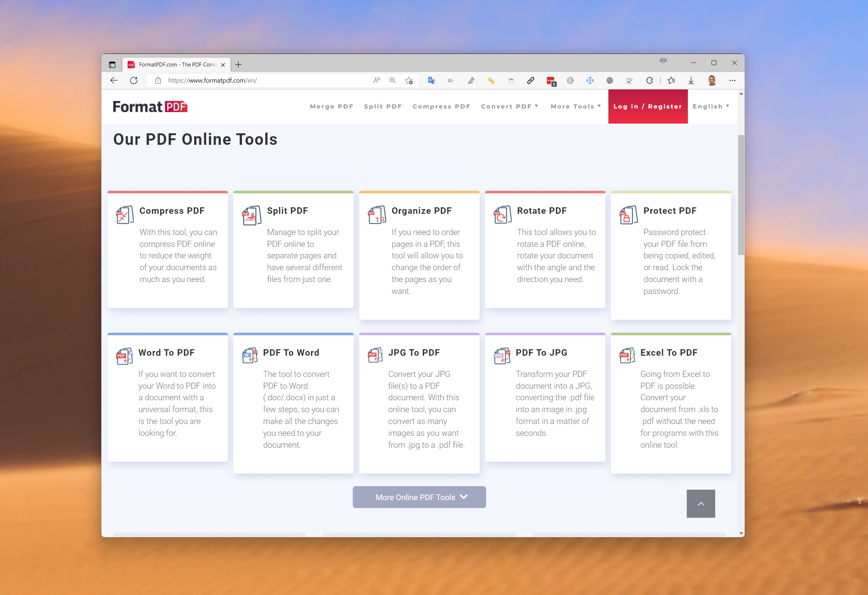Expand More Online PDF Tools

pyautogui.click(x=419, y=497)
